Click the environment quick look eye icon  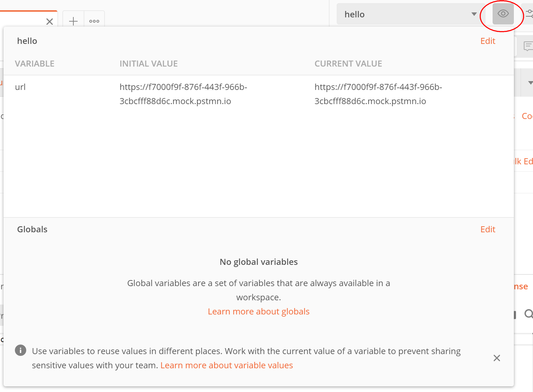tap(503, 14)
